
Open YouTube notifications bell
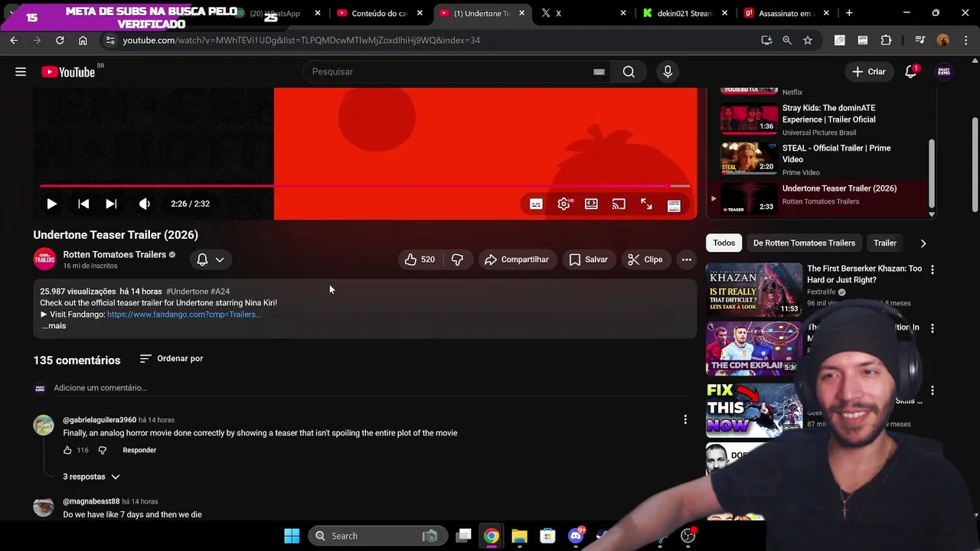(911, 71)
